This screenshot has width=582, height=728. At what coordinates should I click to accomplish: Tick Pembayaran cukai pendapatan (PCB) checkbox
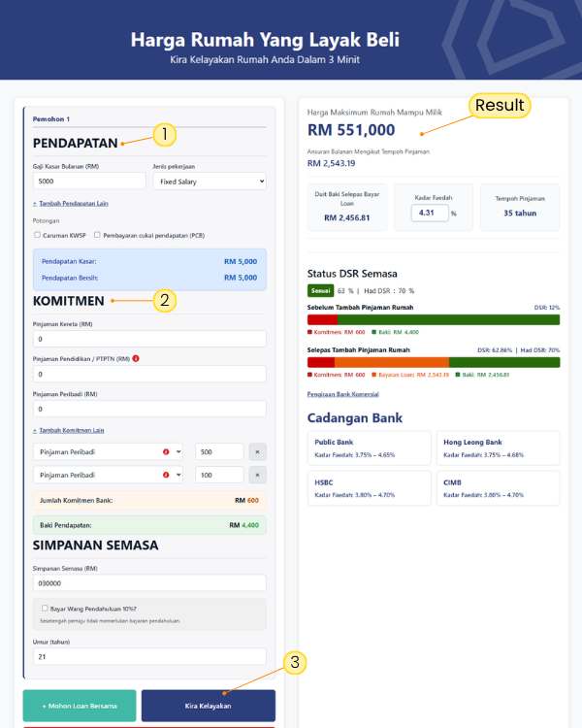[x=97, y=235]
